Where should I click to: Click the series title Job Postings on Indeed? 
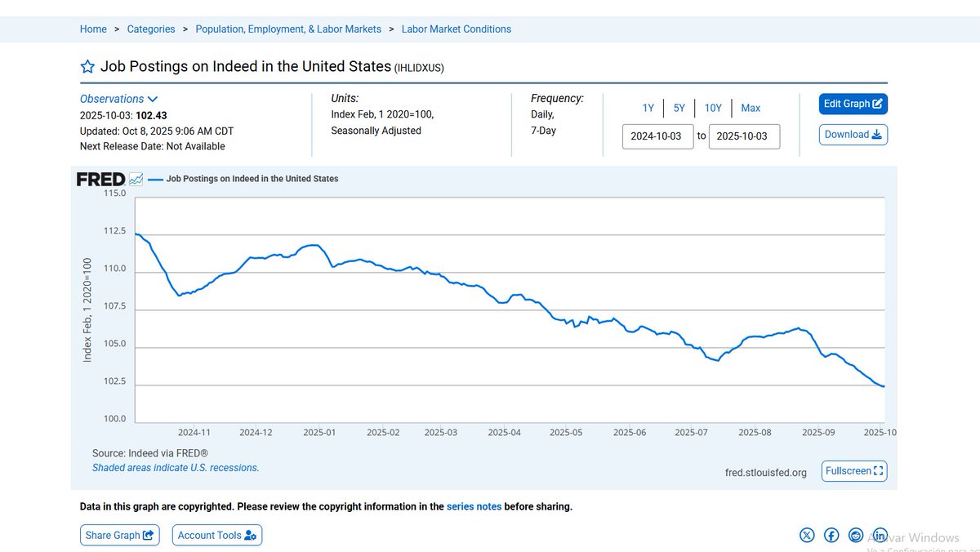[x=246, y=67]
